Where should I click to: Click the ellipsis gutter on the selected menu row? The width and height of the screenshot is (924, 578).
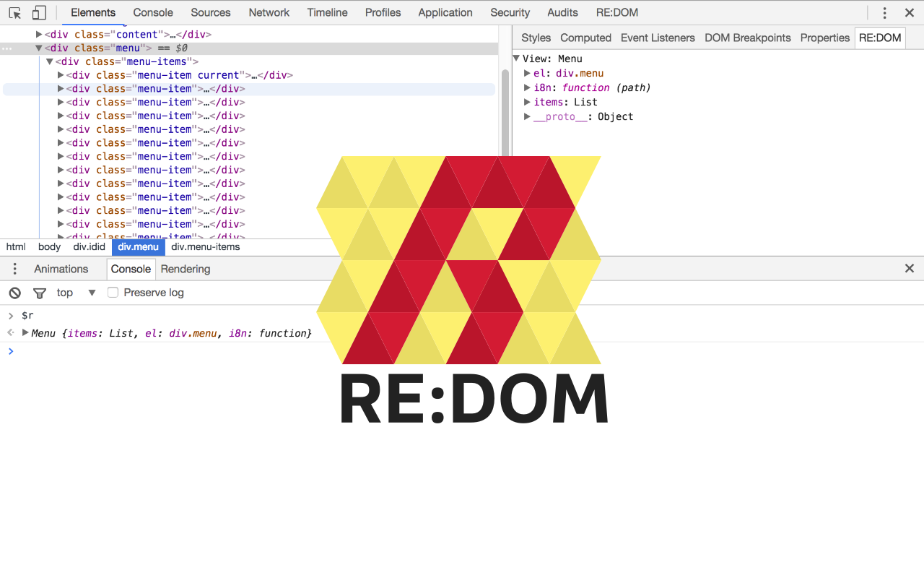[7, 48]
